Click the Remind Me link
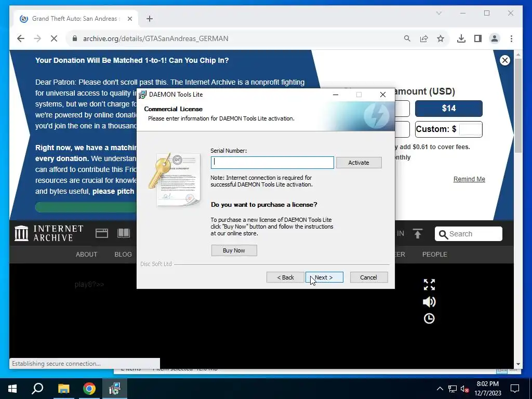Image resolution: width=532 pixels, height=399 pixels. click(x=469, y=179)
